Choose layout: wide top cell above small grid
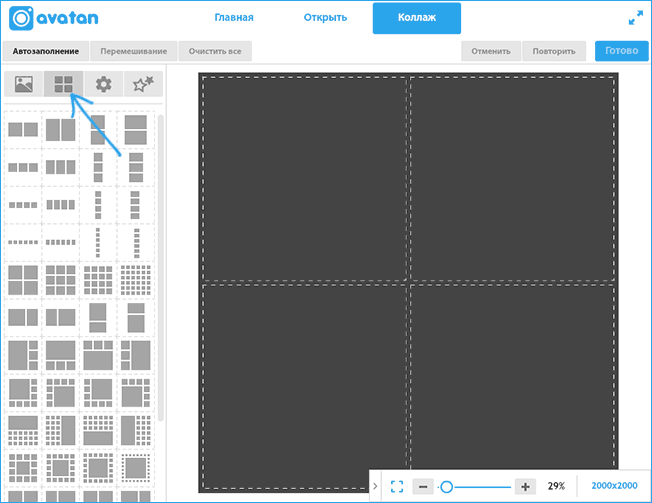Image resolution: width=652 pixels, height=503 pixels. [23, 431]
